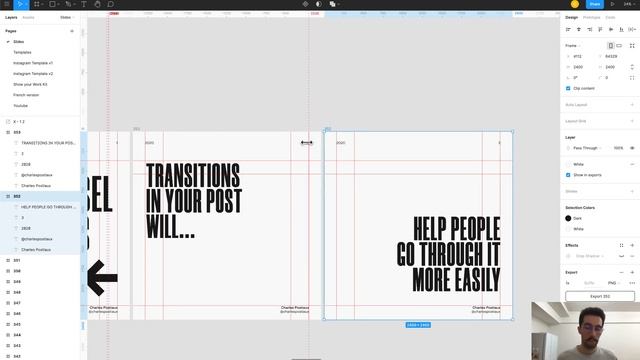The width and height of the screenshot is (640, 360).
Task: Toggle constrain proportions lock
Action: (x=632, y=67)
